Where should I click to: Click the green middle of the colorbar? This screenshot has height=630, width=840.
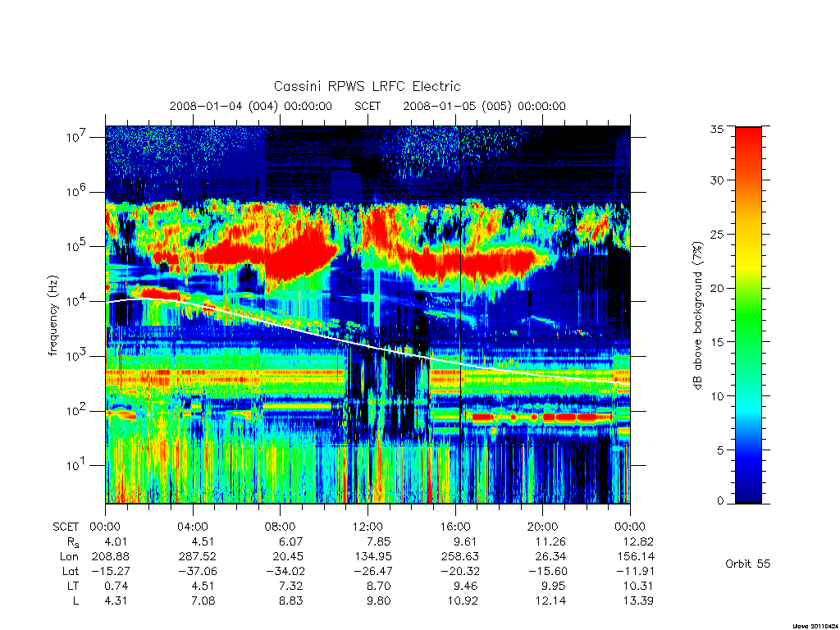tap(748, 316)
